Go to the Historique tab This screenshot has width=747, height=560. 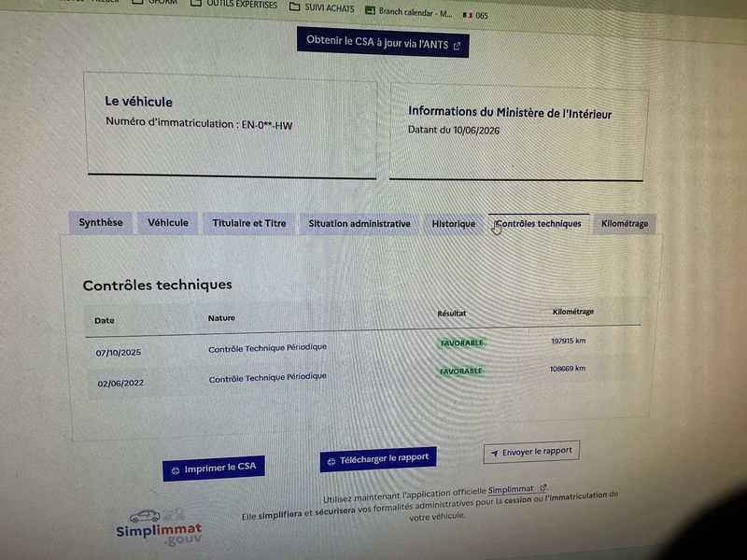[x=453, y=224]
